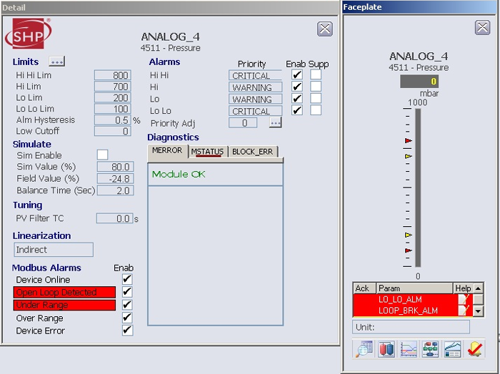Click the vertical pressure bar graph
This screenshot has width=500, height=374.
point(418,188)
